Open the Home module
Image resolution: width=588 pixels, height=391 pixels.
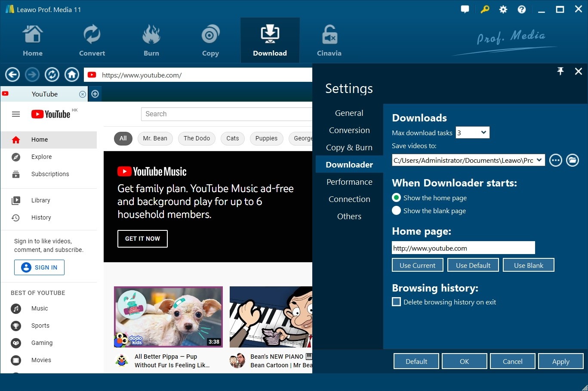pyautogui.click(x=33, y=41)
